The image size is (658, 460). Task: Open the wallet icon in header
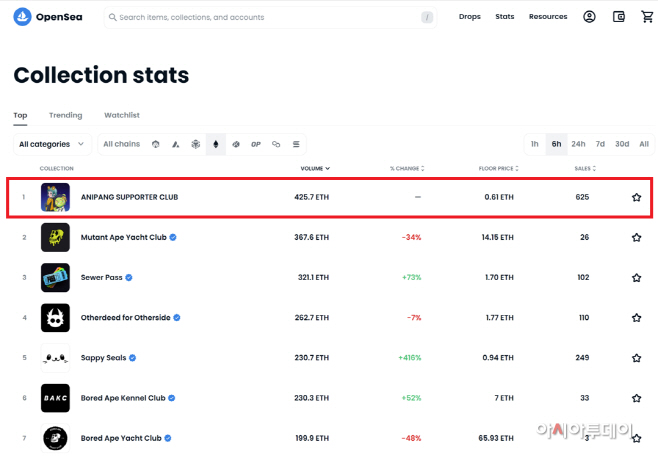coord(619,17)
